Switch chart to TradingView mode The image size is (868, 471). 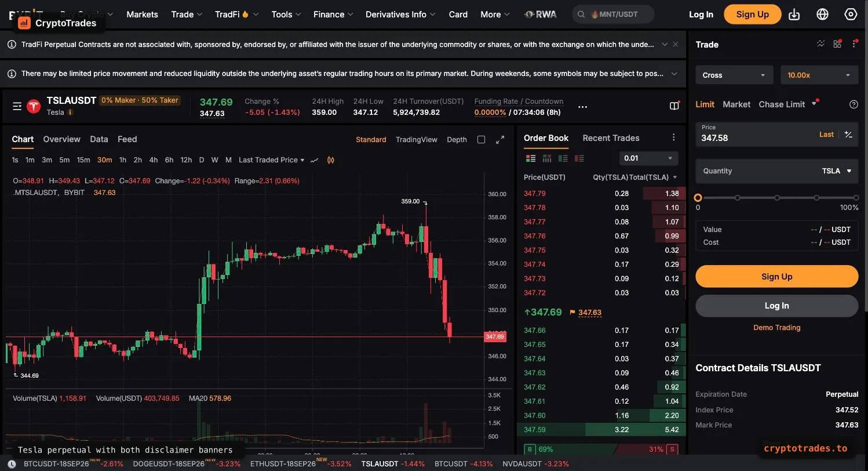tap(417, 140)
